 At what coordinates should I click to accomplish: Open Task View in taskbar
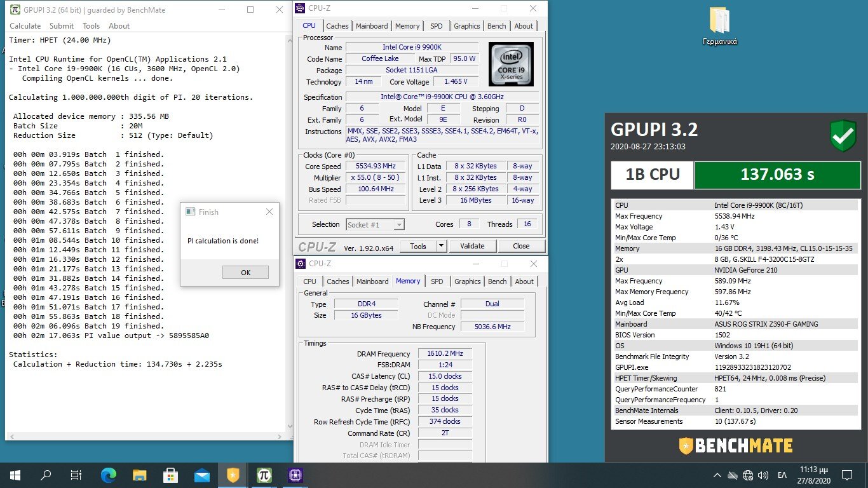(x=76, y=475)
